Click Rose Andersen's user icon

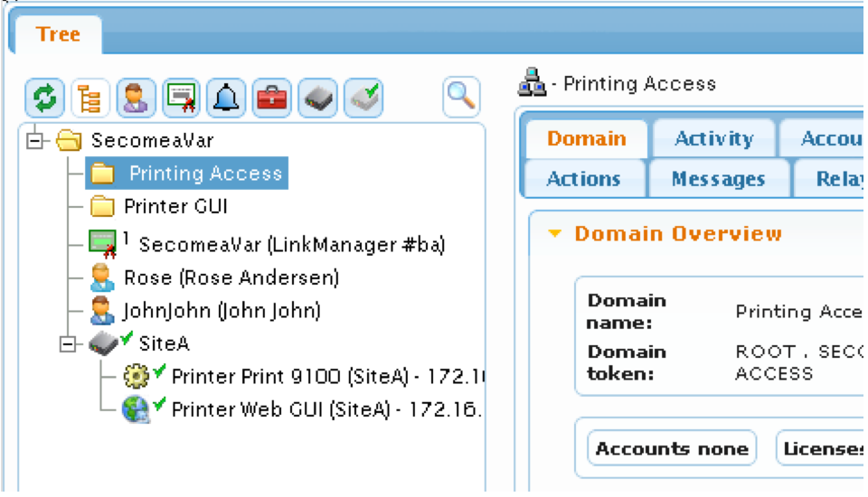coord(102,277)
